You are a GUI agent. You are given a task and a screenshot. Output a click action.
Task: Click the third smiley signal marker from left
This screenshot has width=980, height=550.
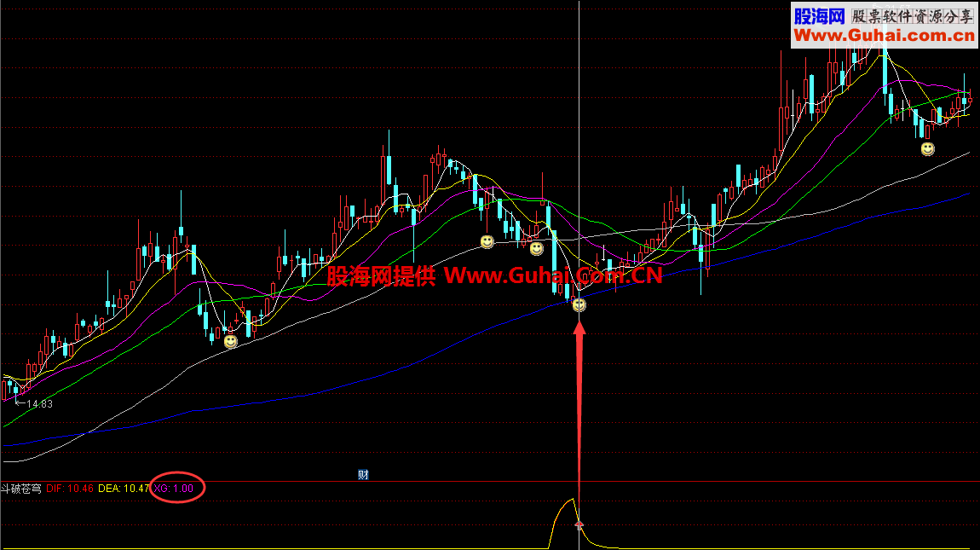tap(536, 249)
